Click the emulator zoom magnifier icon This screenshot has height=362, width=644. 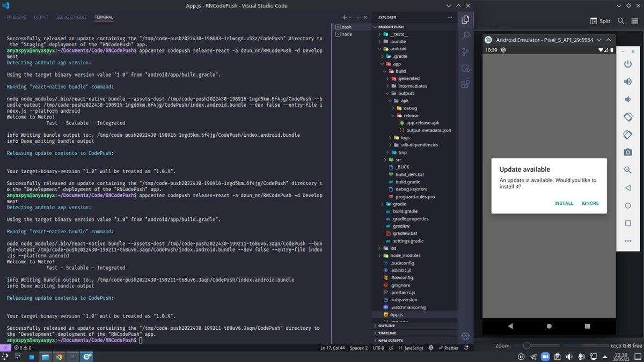point(627,170)
